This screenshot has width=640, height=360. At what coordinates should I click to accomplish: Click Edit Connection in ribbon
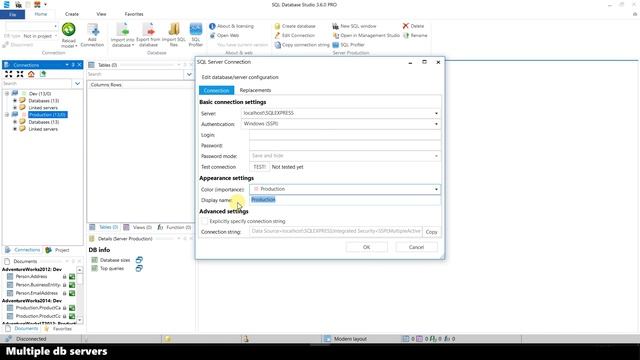coord(294,36)
